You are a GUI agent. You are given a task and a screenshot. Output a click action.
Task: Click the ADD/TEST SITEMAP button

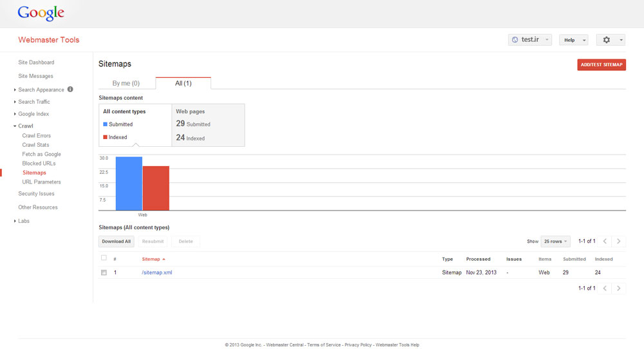coord(601,64)
